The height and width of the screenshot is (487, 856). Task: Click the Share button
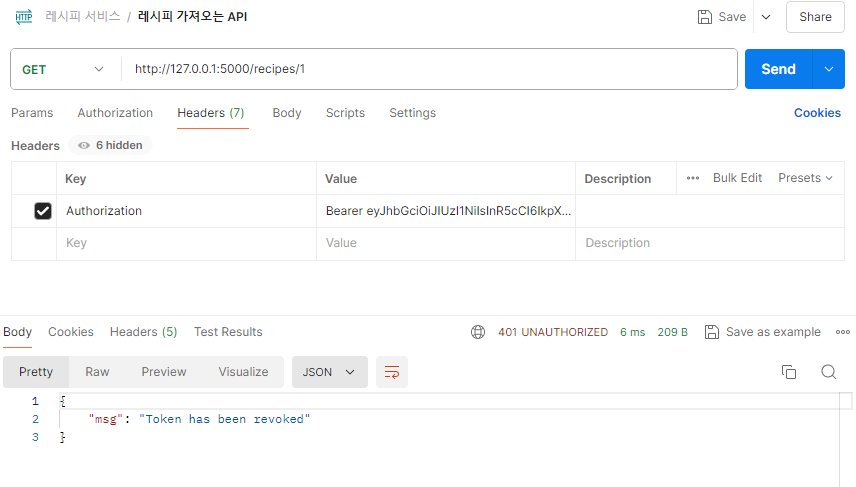816,17
